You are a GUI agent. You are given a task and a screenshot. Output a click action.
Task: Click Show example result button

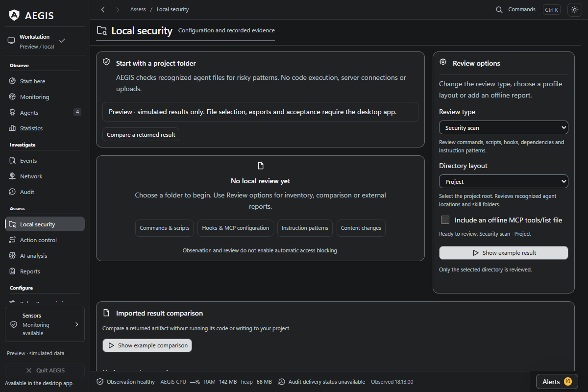[504, 253]
